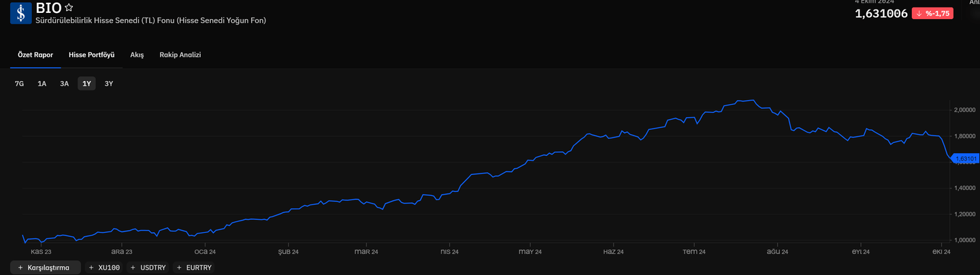Click the blue 1,63101 price marker
The image size is (980, 275).
point(965,159)
